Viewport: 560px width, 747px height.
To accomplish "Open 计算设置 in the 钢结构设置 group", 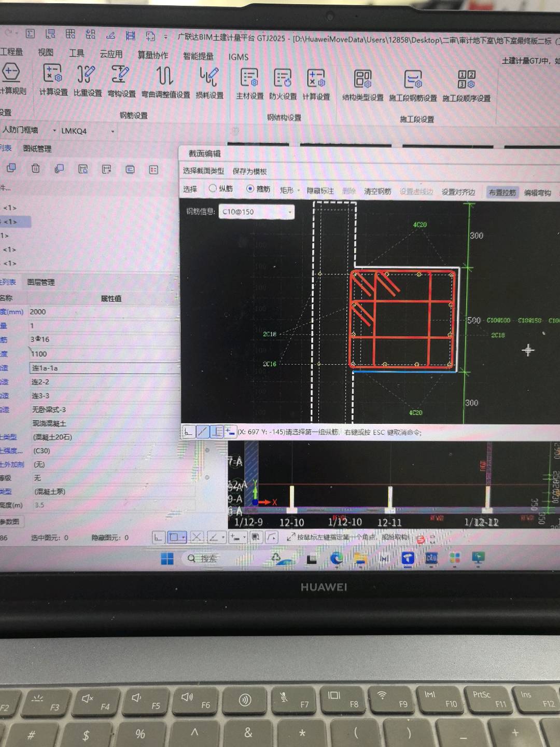I will (x=316, y=85).
